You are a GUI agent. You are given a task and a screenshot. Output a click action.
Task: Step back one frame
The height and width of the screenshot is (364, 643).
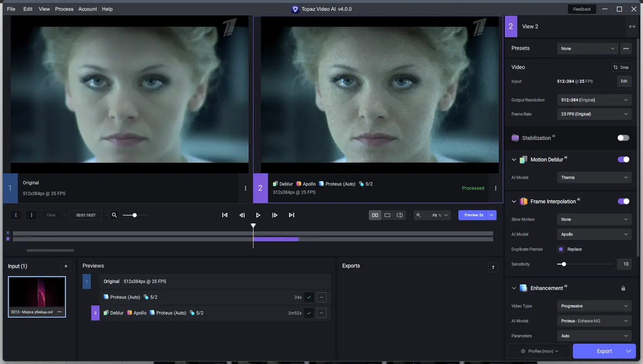[x=242, y=215]
